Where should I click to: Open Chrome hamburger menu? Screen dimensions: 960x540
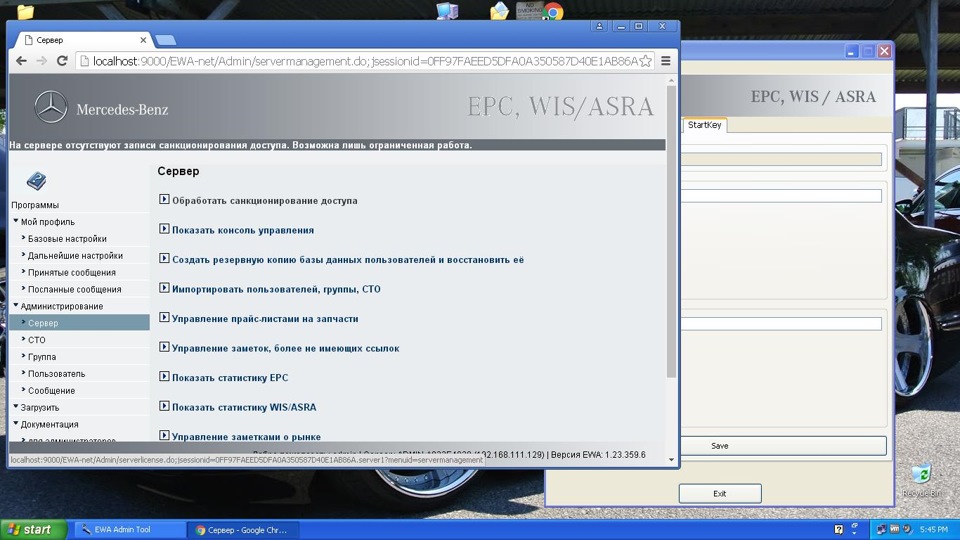pyautogui.click(x=666, y=61)
